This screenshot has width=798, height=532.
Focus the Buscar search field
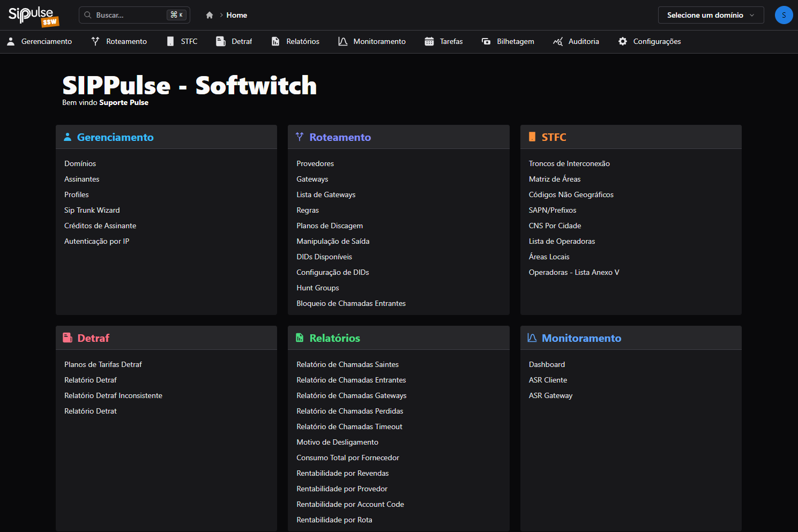pos(135,15)
